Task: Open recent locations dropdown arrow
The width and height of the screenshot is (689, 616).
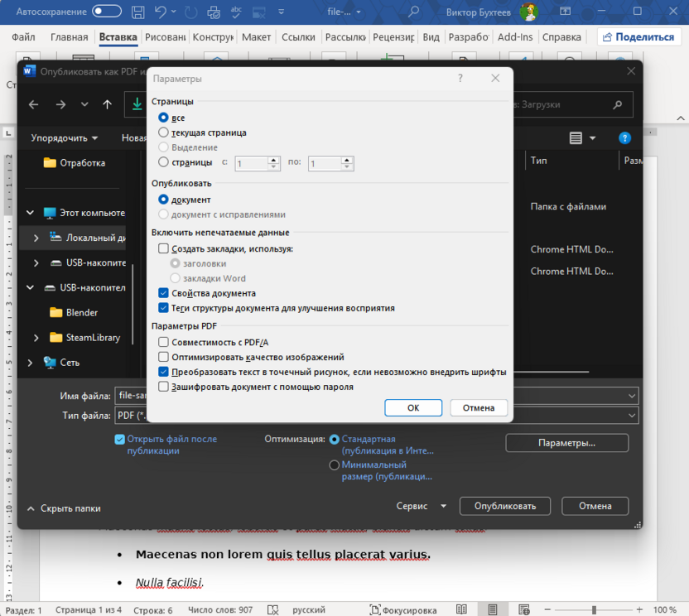Action: pyautogui.click(x=84, y=104)
